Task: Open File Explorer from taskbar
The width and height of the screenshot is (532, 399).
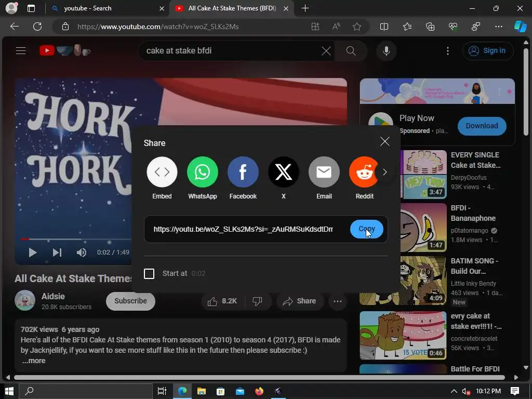Action: tap(201, 391)
